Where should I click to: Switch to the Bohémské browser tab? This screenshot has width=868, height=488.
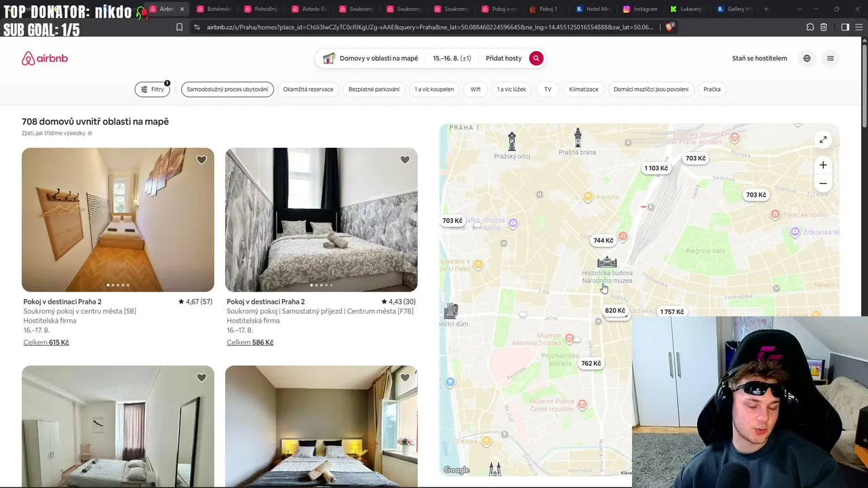[214, 9]
